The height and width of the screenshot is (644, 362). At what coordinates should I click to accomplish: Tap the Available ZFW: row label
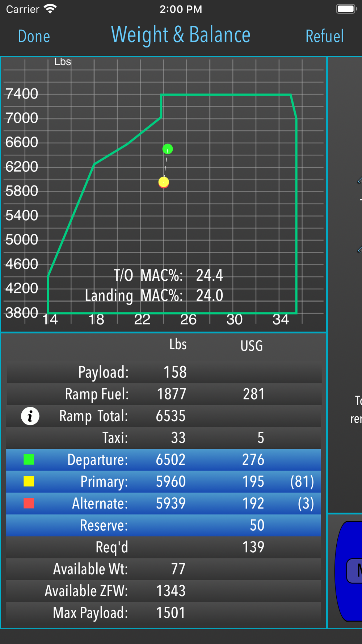tap(86, 591)
